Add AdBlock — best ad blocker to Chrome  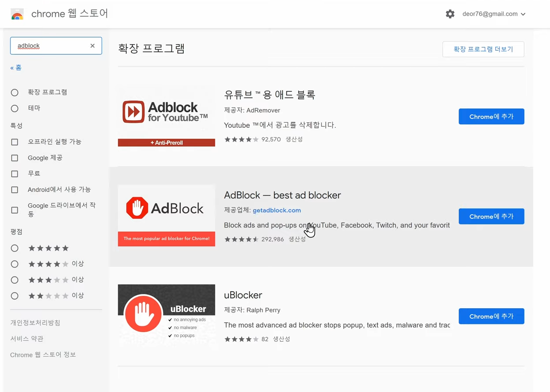coord(491,217)
